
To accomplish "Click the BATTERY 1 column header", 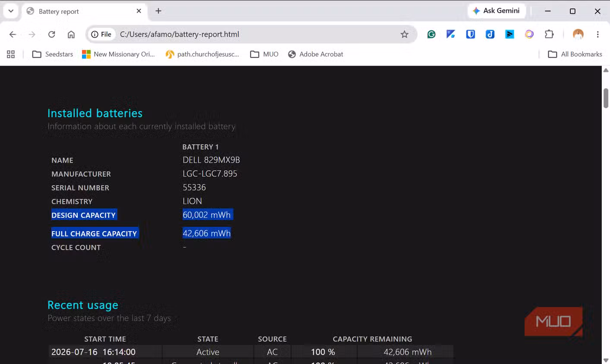I will click(x=200, y=147).
